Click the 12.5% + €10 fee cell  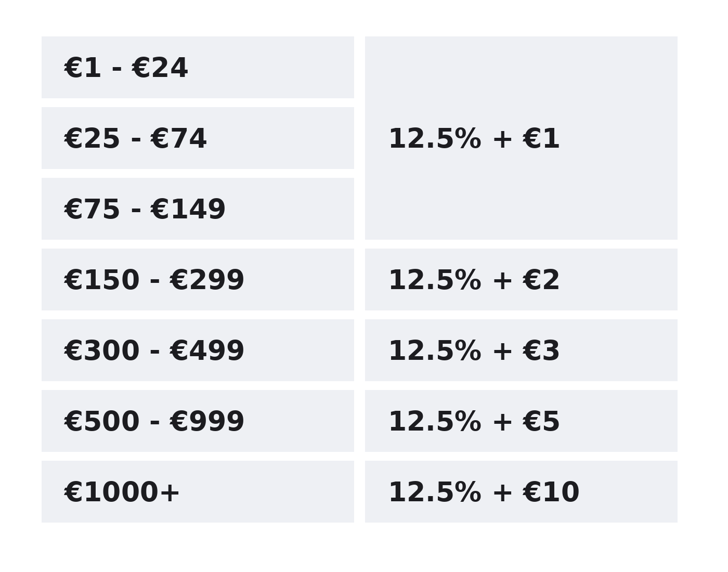click(521, 492)
